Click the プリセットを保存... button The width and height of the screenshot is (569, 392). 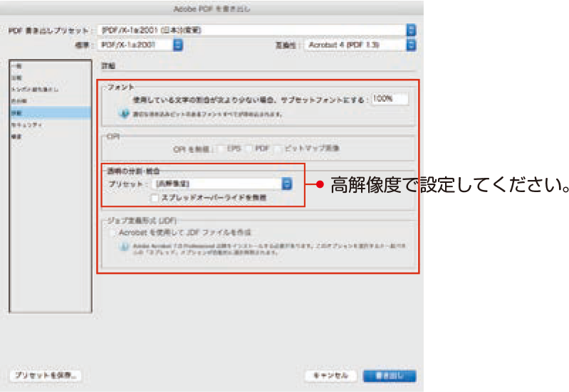46,376
